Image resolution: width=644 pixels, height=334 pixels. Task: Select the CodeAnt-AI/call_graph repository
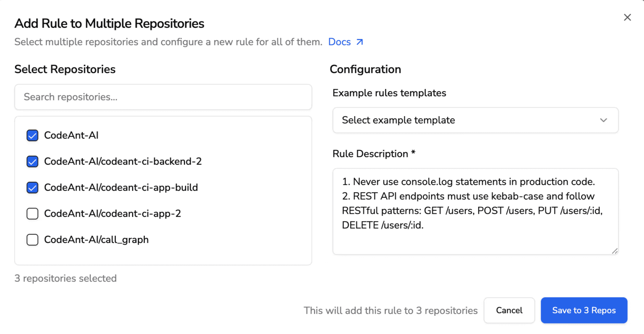pyautogui.click(x=32, y=239)
